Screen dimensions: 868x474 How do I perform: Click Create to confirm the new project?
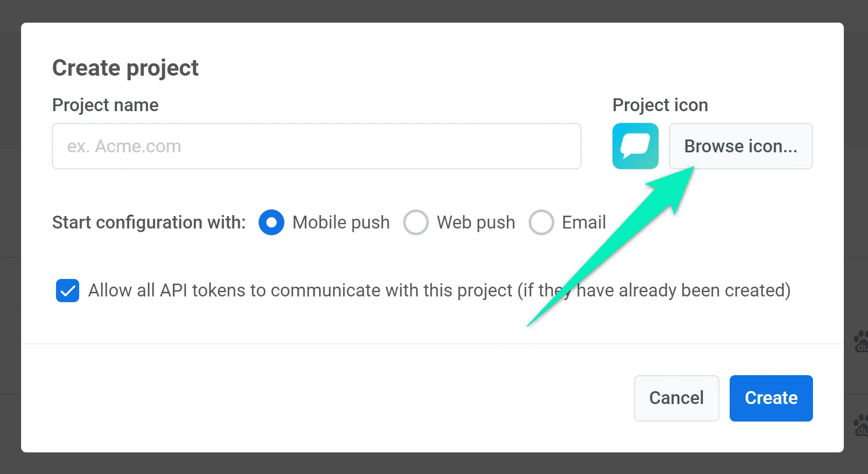770,398
